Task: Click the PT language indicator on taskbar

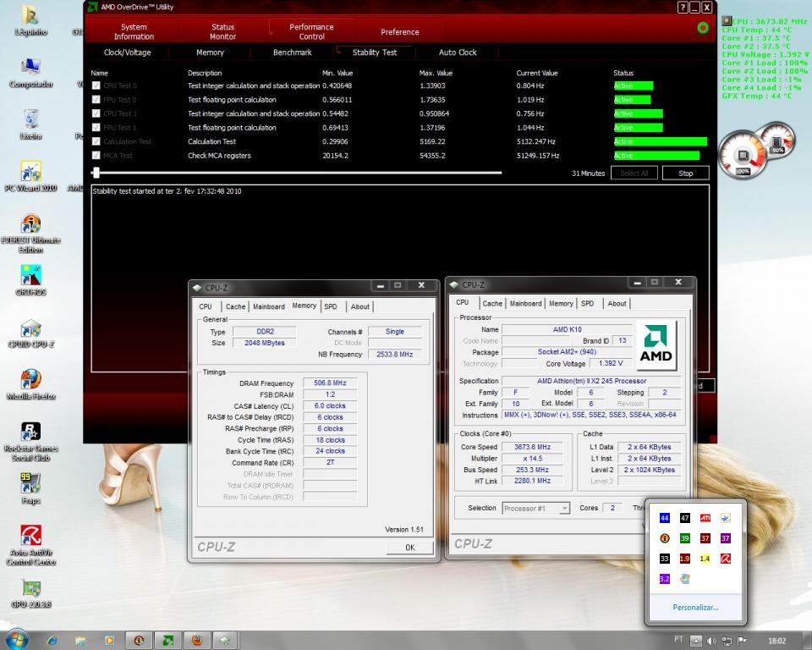Action: [x=679, y=639]
